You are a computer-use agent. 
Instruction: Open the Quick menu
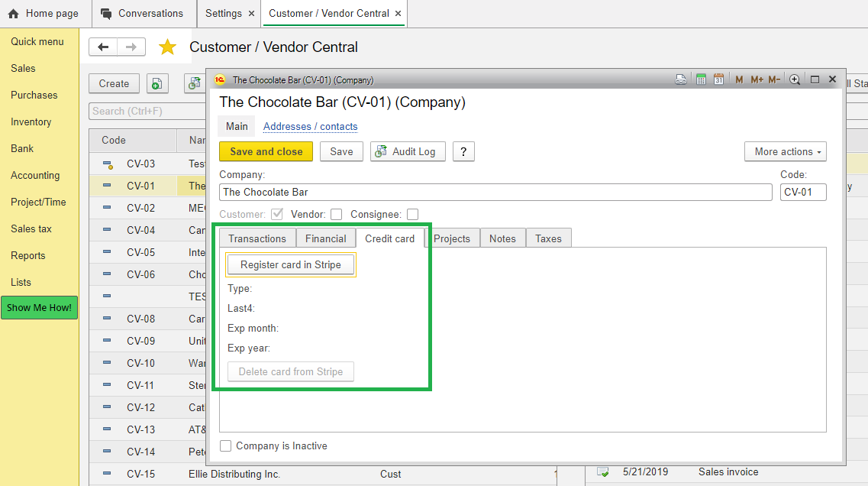click(x=37, y=41)
